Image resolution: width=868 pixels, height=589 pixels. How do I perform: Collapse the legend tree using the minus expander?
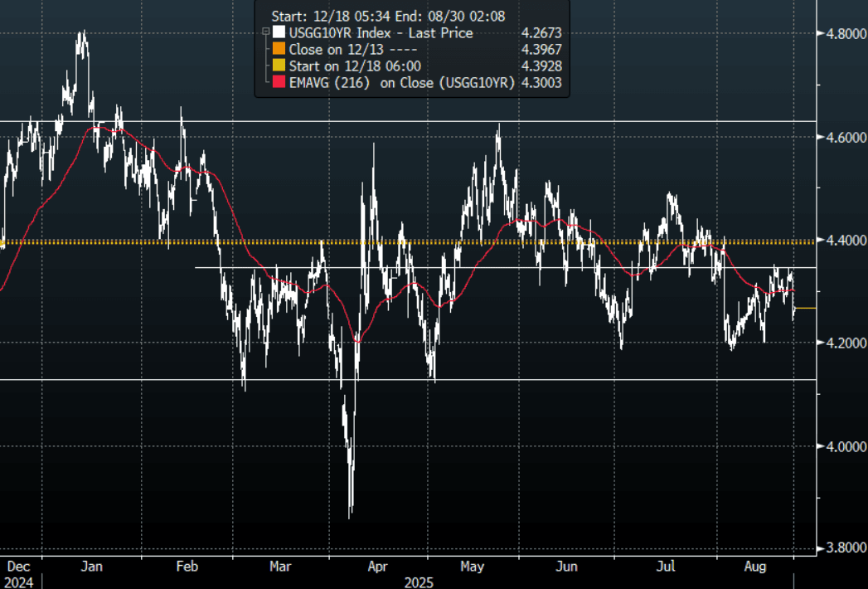pyautogui.click(x=266, y=32)
